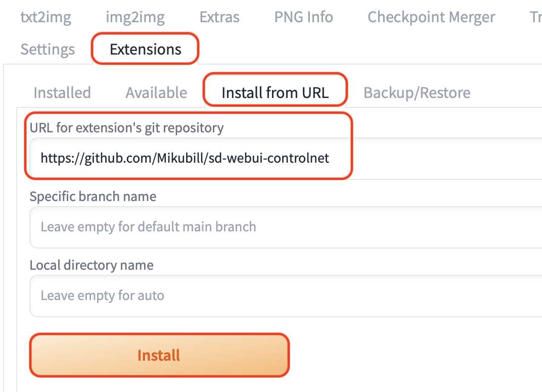This screenshot has height=392, width=542.
Task: Click the "Local directory name" label text
Action: (x=92, y=265)
